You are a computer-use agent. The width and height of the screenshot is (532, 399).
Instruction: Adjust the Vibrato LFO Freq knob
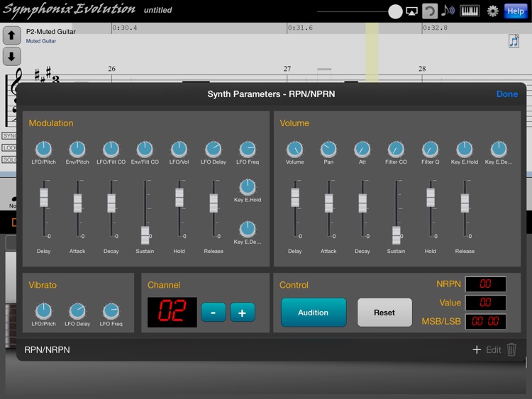tap(111, 311)
